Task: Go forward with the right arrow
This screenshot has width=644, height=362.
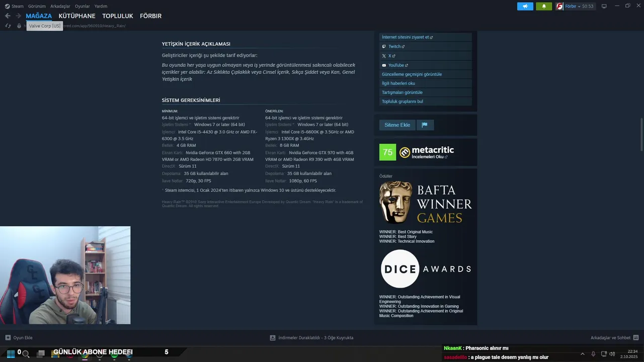Action: coord(18,16)
